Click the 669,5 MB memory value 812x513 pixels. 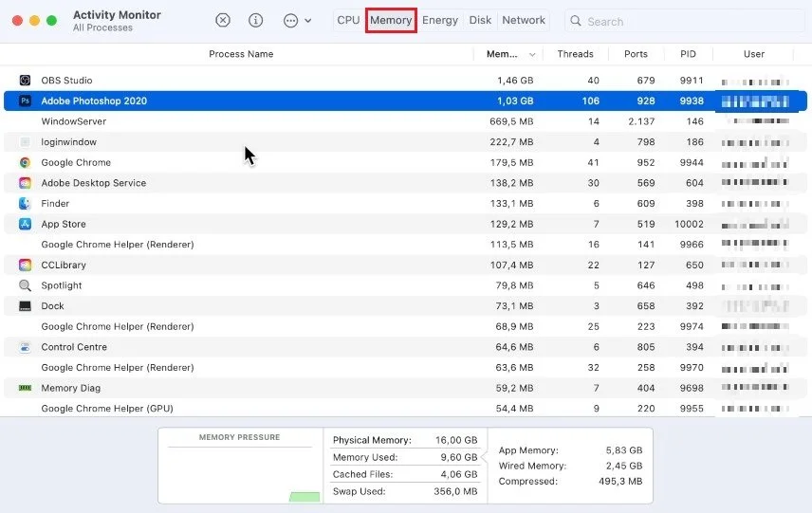[511, 121]
